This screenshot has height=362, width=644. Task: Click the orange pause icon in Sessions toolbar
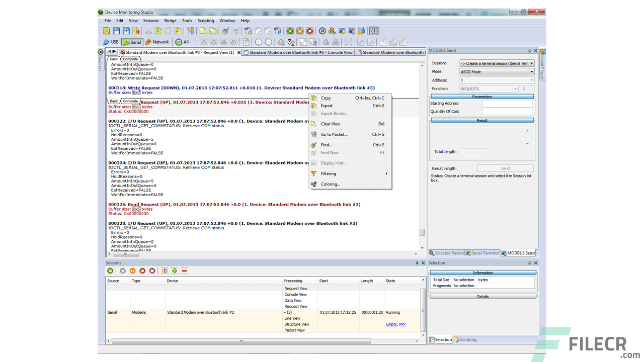click(x=133, y=271)
